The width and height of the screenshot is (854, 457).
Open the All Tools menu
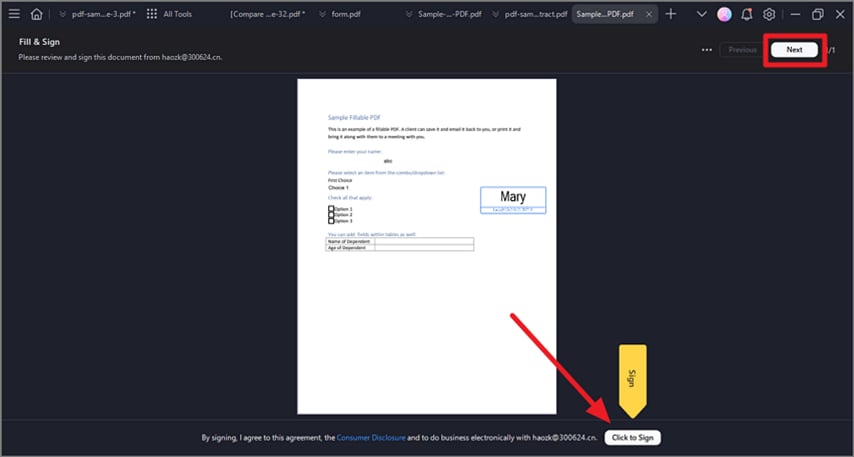point(177,14)
